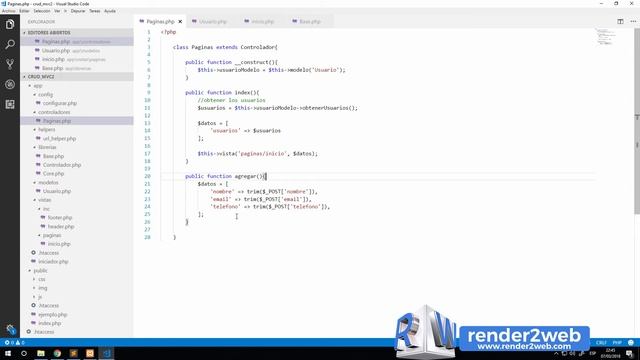Click the Cortana circle on the taskbar
Screen dimensions: 640x360
[x=24, y=353]
